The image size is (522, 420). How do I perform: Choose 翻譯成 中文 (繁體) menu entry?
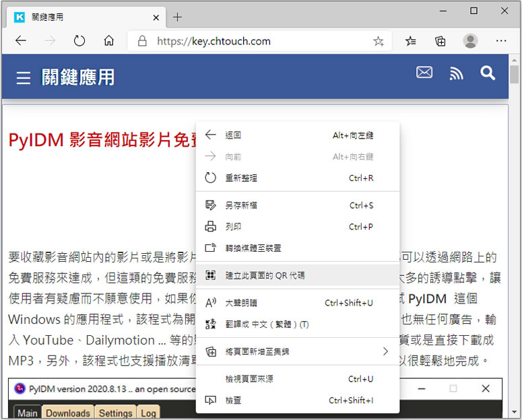coord(298,324)
